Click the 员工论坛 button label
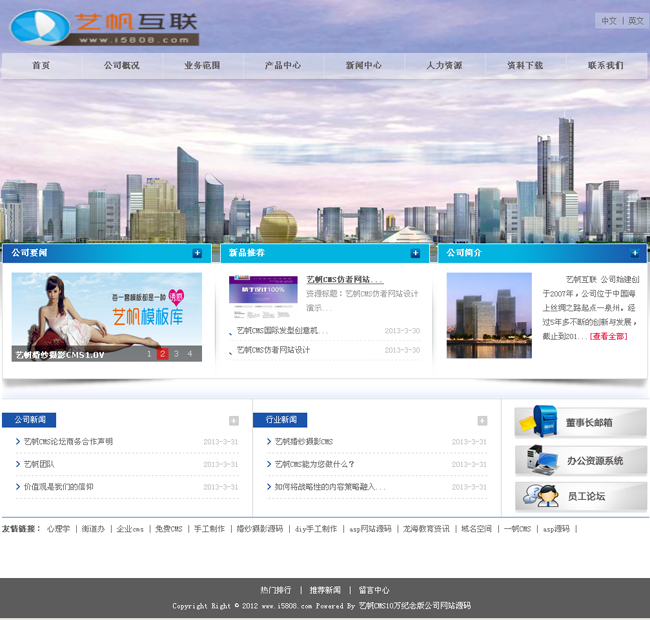The image size is (650, 620). point(586,496)
